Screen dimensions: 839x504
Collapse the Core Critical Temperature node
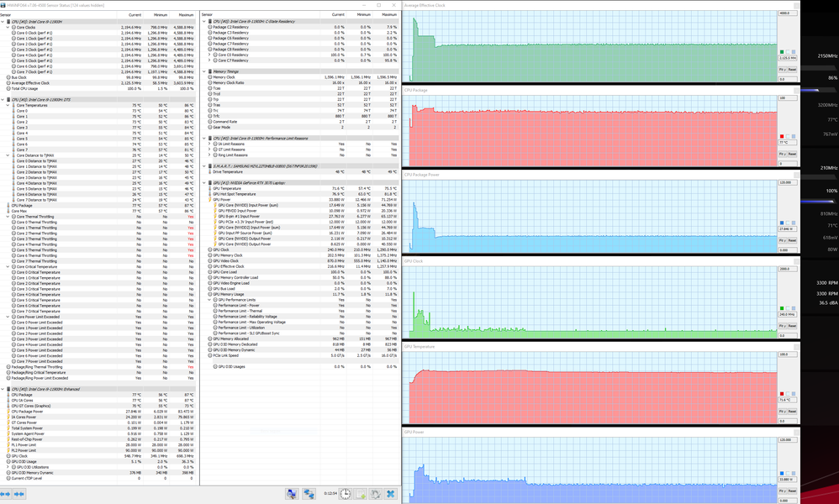(x=8, y=266)
